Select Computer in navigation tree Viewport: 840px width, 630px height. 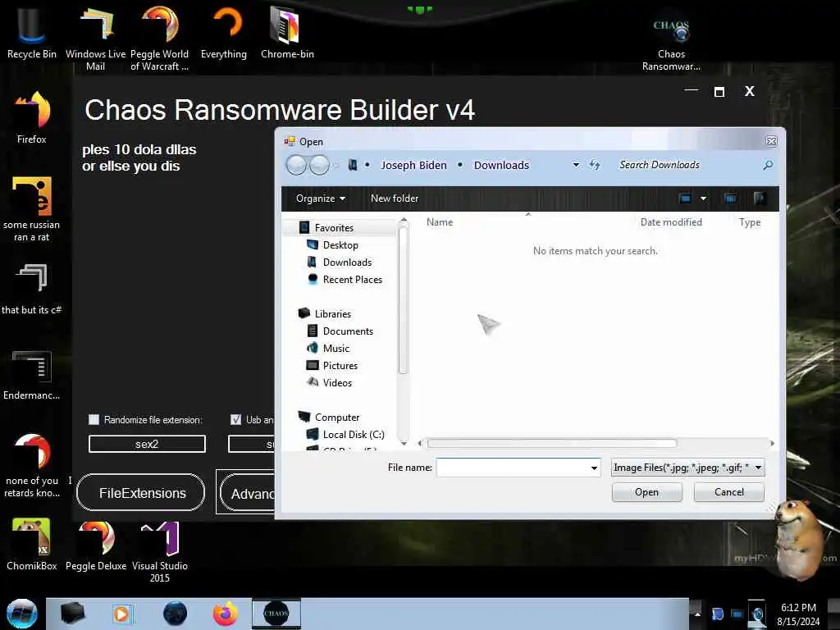pos(337,417)
